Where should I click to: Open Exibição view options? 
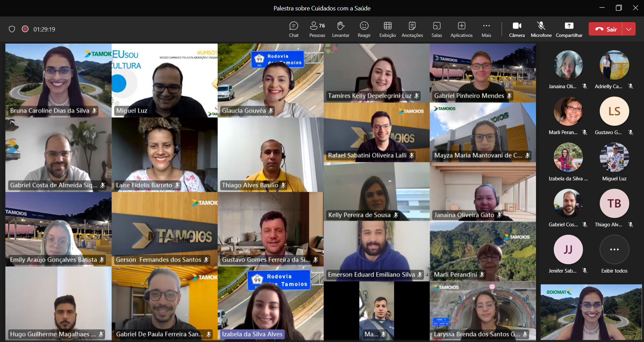[x=387, y=29]
